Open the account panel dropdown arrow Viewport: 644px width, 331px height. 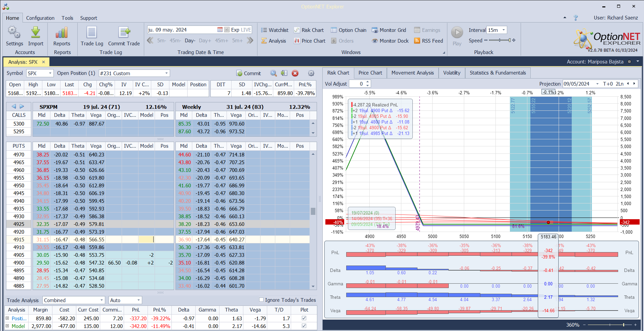tap(638, 61)
